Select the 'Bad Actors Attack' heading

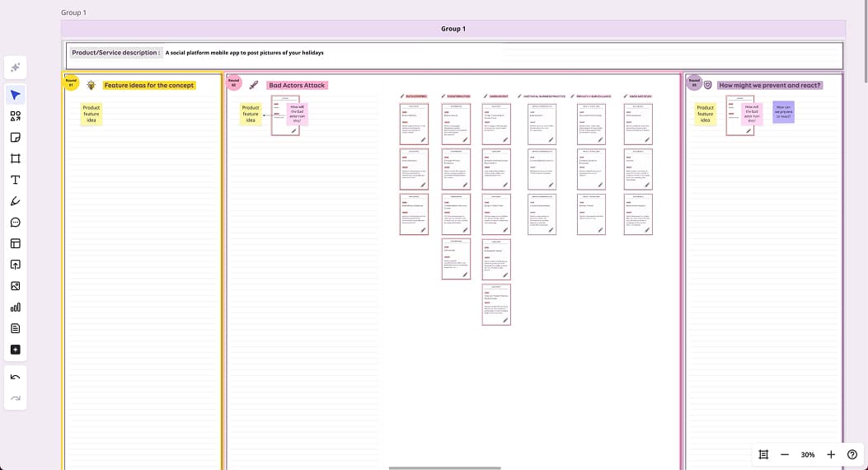tap(297, 86)
